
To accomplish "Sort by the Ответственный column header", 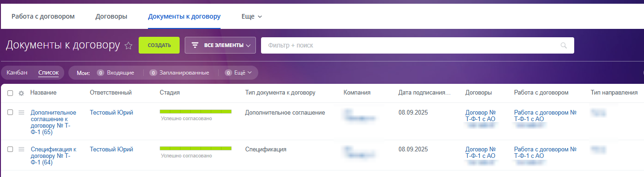I will coord(111,93).
